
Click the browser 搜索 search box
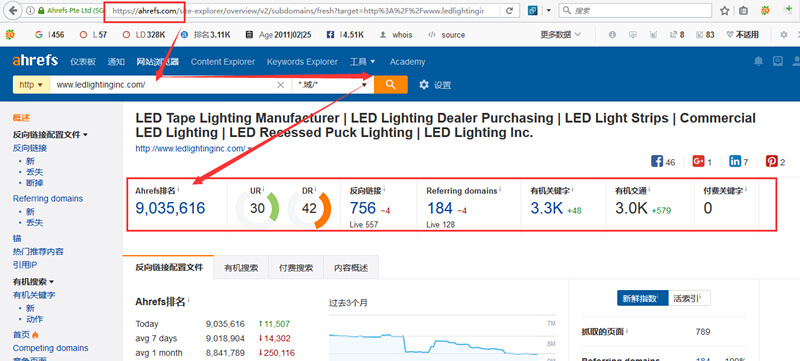pos(635,10)
